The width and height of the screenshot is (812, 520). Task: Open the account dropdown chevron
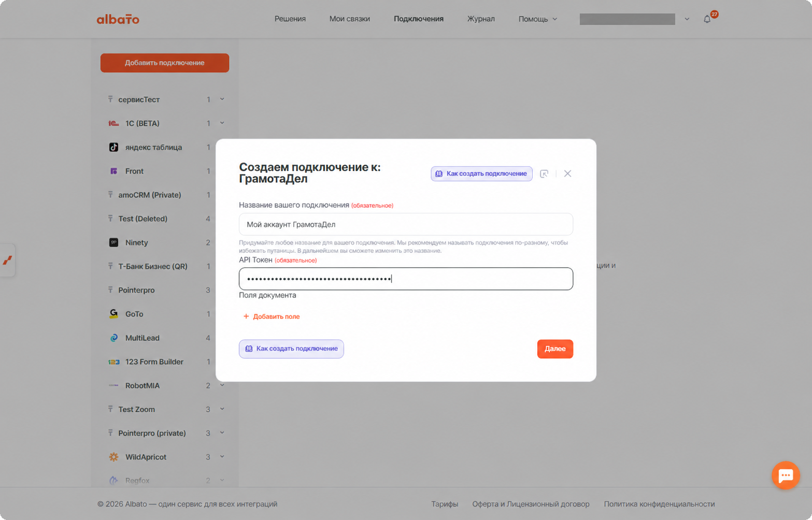coord(687,19)
